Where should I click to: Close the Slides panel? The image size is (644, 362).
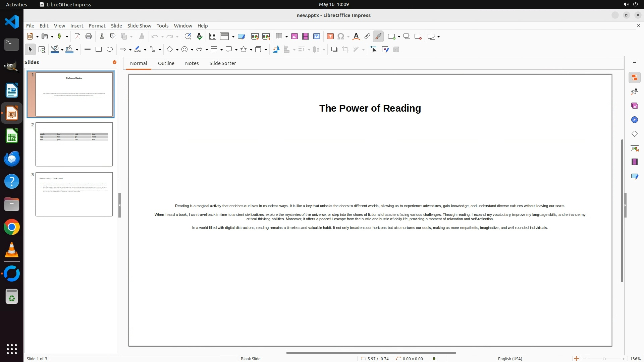click(114, 62)
